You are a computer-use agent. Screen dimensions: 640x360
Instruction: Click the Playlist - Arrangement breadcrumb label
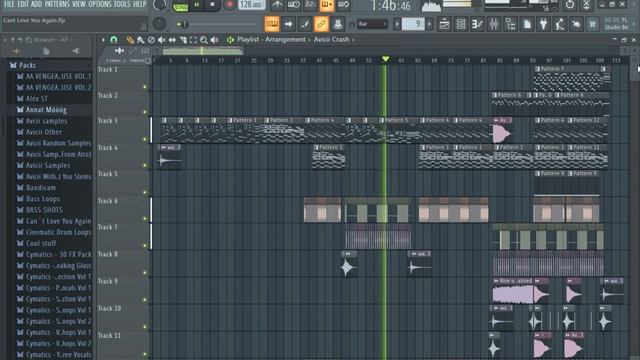click(271, 40)
